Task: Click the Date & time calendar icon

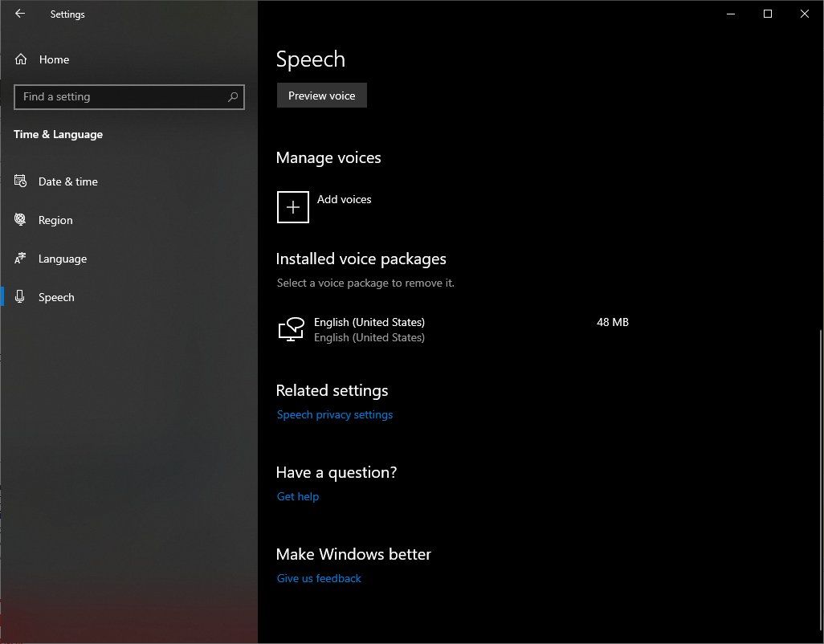Action: coord(21,181)
